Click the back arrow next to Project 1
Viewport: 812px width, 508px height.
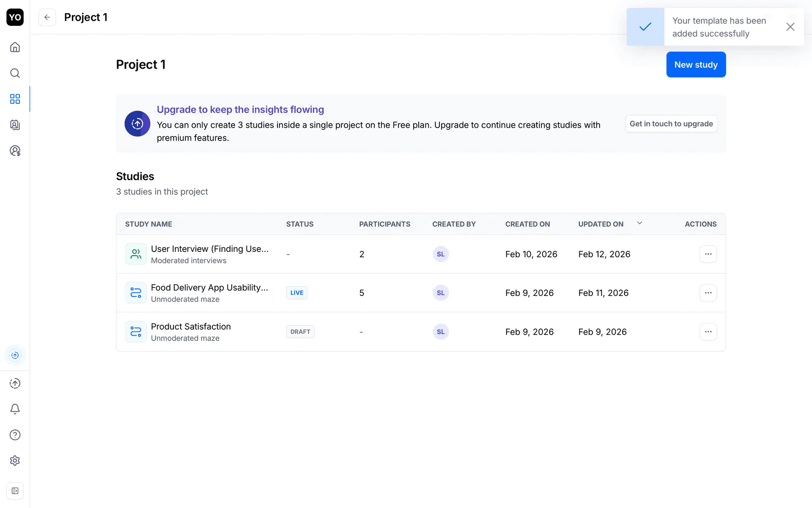pyautogui.click(x=47, y=17)
